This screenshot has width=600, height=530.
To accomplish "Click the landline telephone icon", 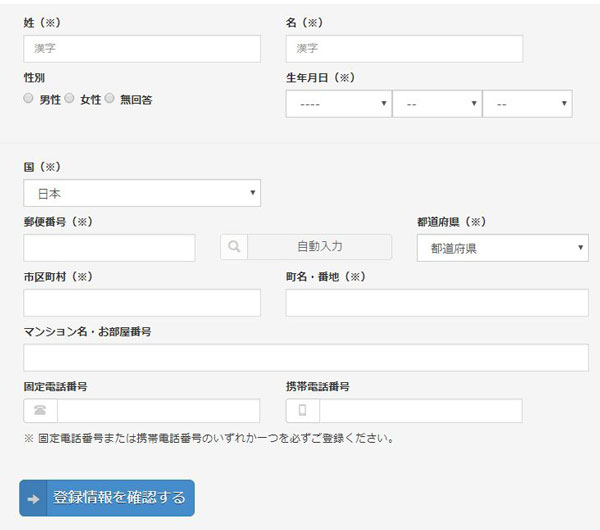I will coord(40,411).
